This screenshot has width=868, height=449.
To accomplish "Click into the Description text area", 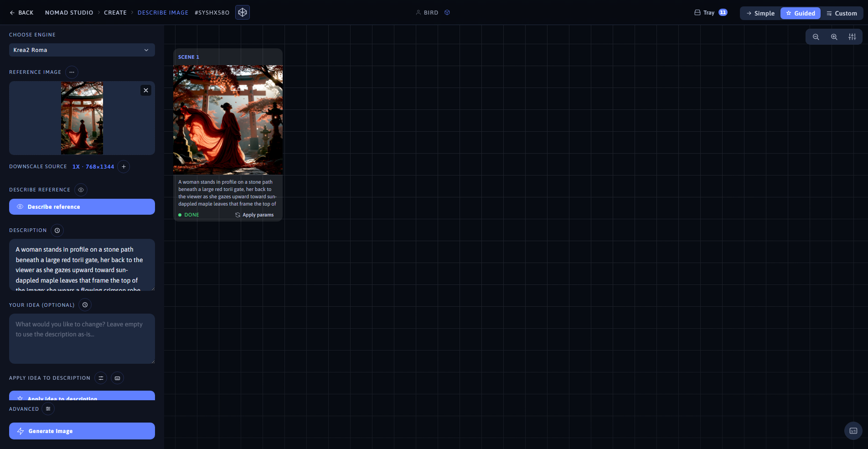I will pos(82,265).
